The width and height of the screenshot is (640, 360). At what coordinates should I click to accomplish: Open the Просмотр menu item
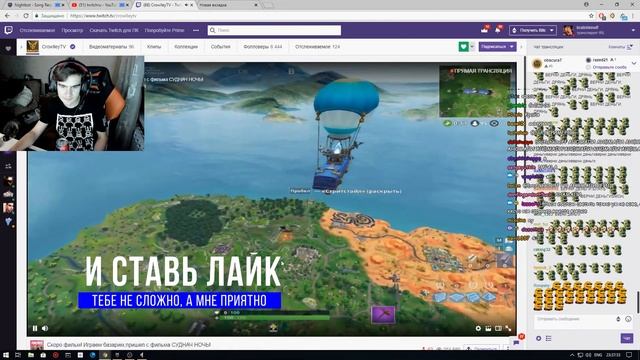click(x=72, y=30)
